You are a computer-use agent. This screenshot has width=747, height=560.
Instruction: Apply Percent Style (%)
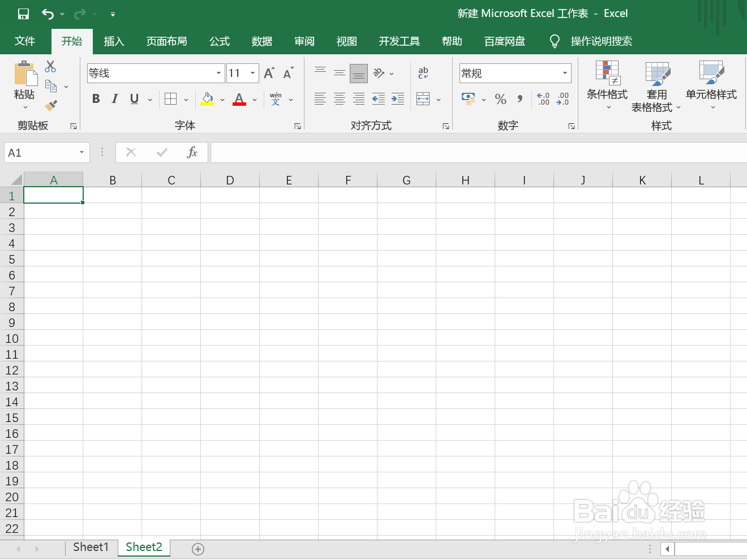(x=501, y=99)
